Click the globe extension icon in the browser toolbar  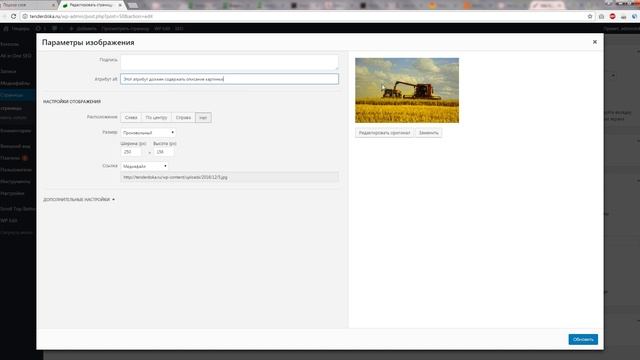click(x=634, y=16)
